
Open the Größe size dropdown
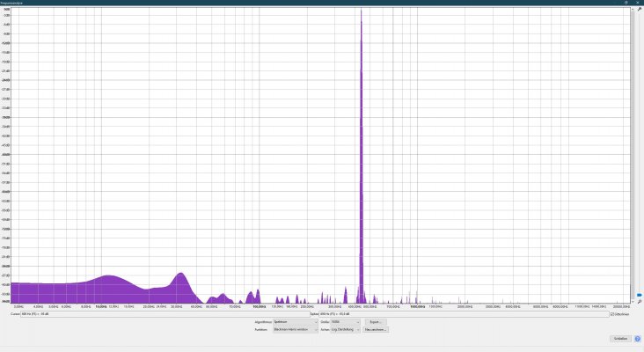click(x=345, y=322)
